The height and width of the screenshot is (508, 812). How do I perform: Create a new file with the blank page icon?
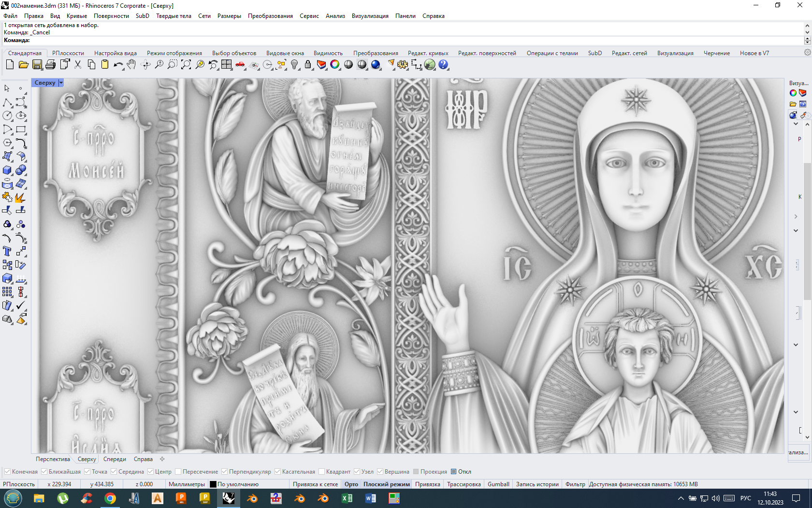point(10,64)
